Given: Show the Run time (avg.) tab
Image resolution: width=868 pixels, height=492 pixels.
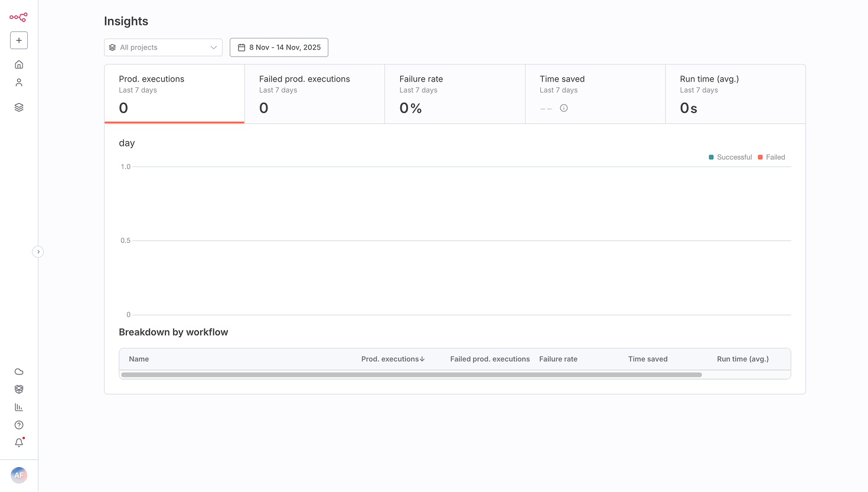Looking at the screenshot, I should [735, 94].
